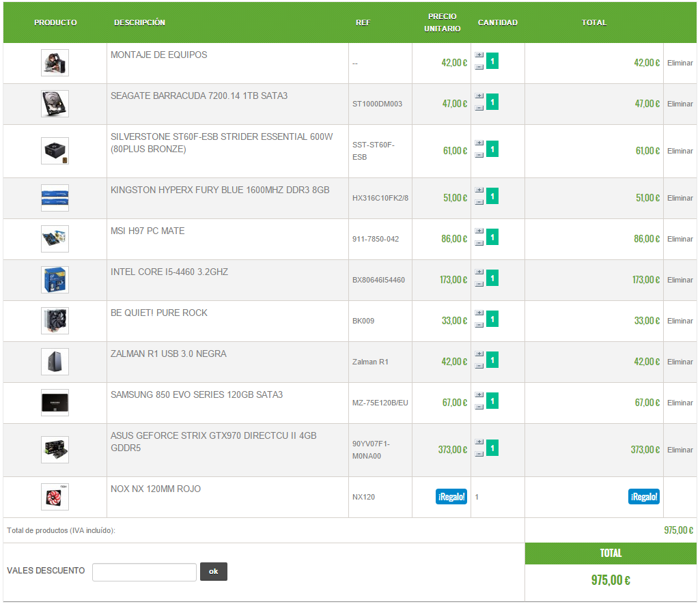Remove Montaje de Equipos with Eliminar
Viewport: 700px width, 604px height.
click(680, 63)
